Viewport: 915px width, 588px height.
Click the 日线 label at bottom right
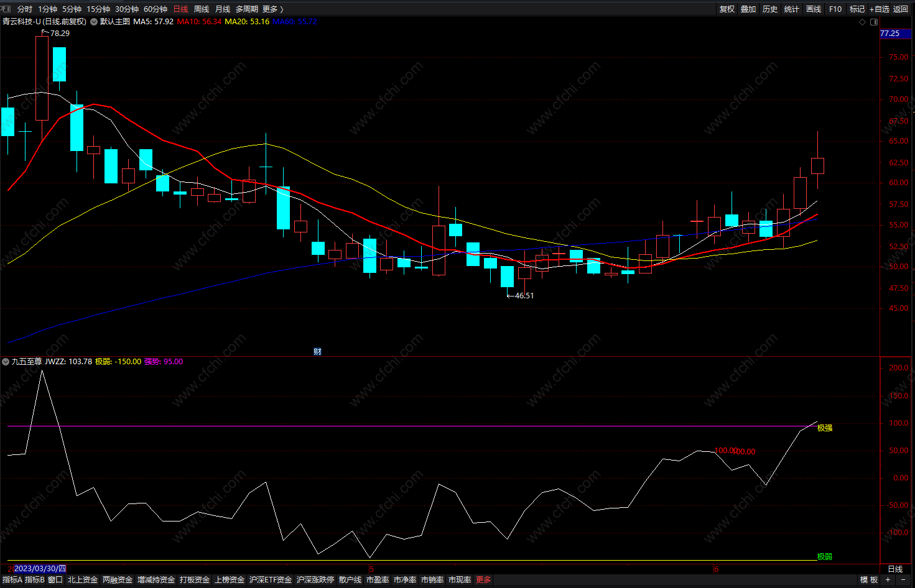tap(895, 569)
